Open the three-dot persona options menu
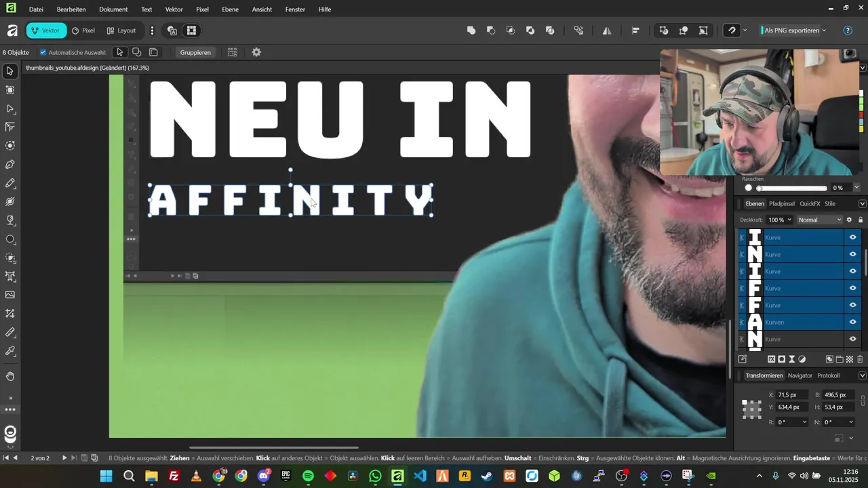Screen dimensions: 868x488 152,30
